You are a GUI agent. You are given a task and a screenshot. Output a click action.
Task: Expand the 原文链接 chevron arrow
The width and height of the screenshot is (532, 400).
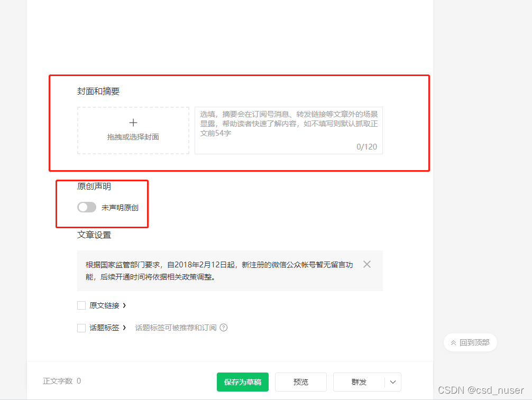[124, 305]
